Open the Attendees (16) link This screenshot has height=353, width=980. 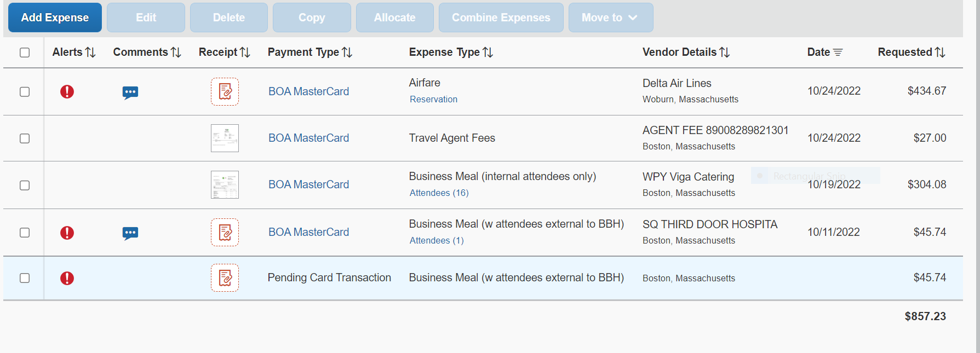[x=439, y=193]
